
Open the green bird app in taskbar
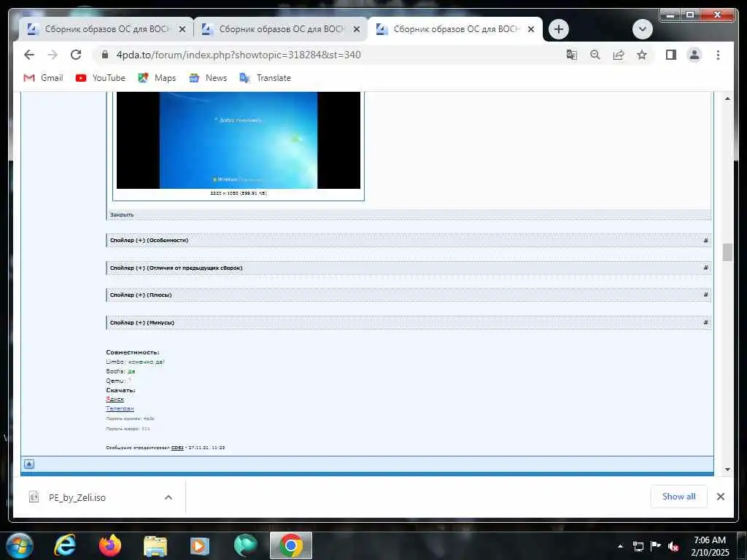click(245, 545)
